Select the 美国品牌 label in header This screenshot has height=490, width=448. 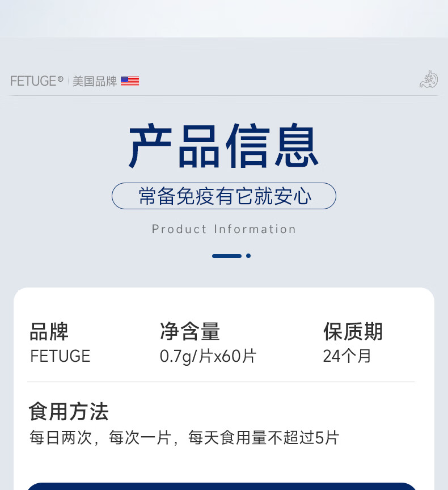pos(95,81)
